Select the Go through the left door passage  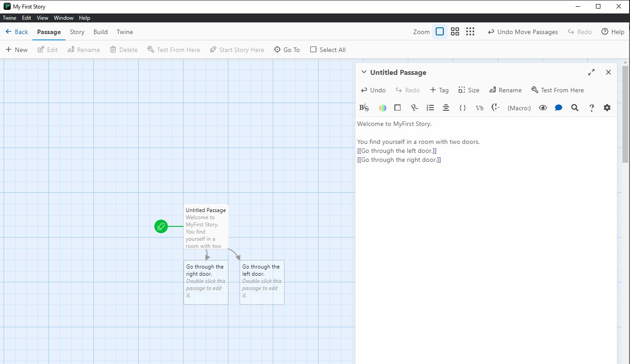click(262, 282)
